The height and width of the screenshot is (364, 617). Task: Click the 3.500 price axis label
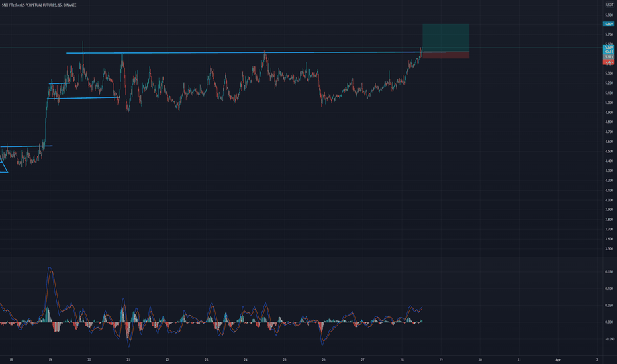pos(609,249)
